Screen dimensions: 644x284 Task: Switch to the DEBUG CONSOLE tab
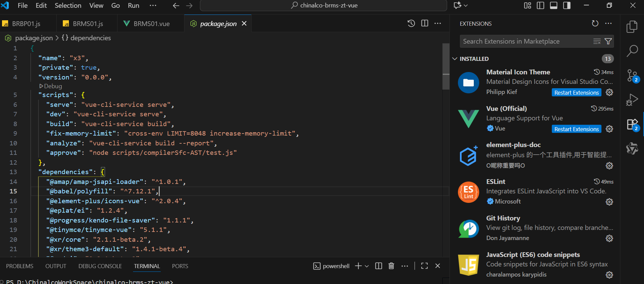(x=100, y=266)
